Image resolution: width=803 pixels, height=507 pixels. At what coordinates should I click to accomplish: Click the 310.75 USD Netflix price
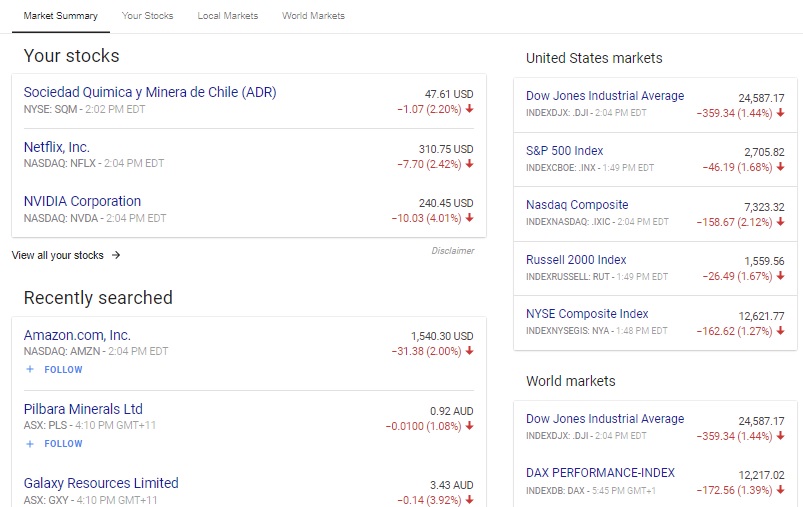tap(446, 149)
